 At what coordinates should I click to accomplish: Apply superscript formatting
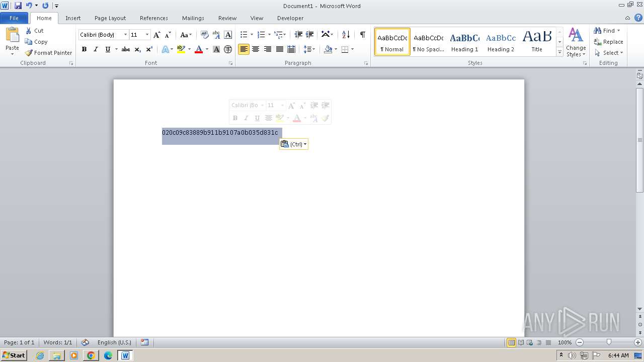(149, 49)
